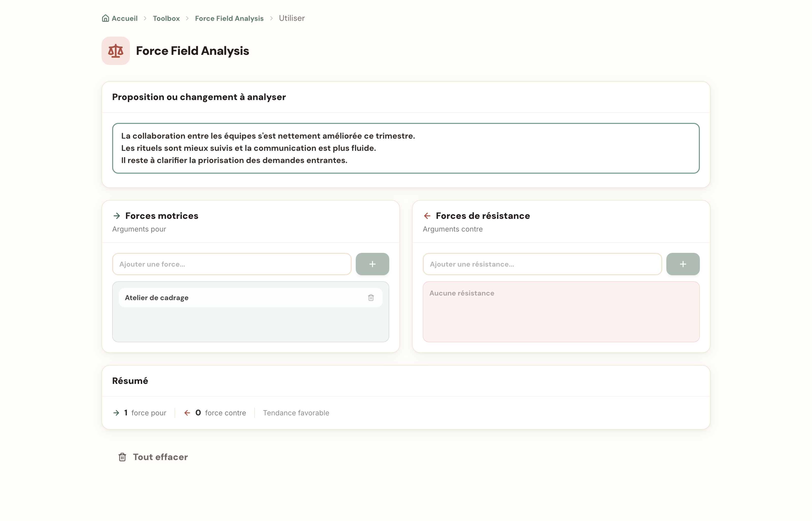Screen dimensions: 812x521
Task: Click the red arrow beside Forces de résistance
Action: click(x=427, y=216)
